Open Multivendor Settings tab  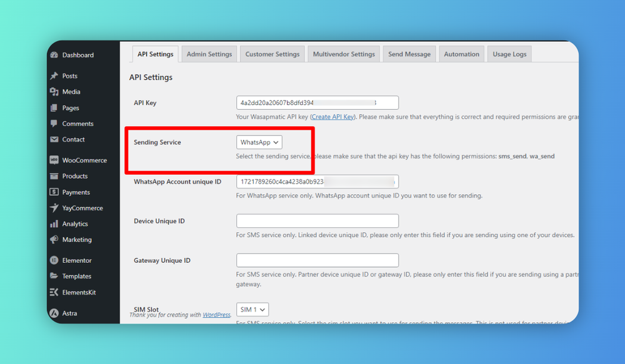click(x=344, y=54)
